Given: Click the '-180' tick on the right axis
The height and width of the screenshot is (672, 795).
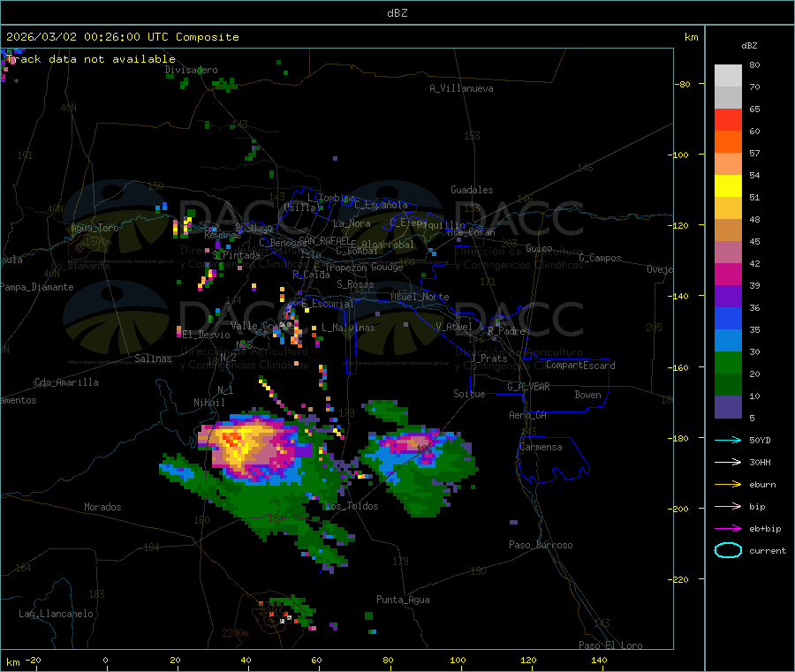Looking at the screenshot, I should [x=680, y=438].
